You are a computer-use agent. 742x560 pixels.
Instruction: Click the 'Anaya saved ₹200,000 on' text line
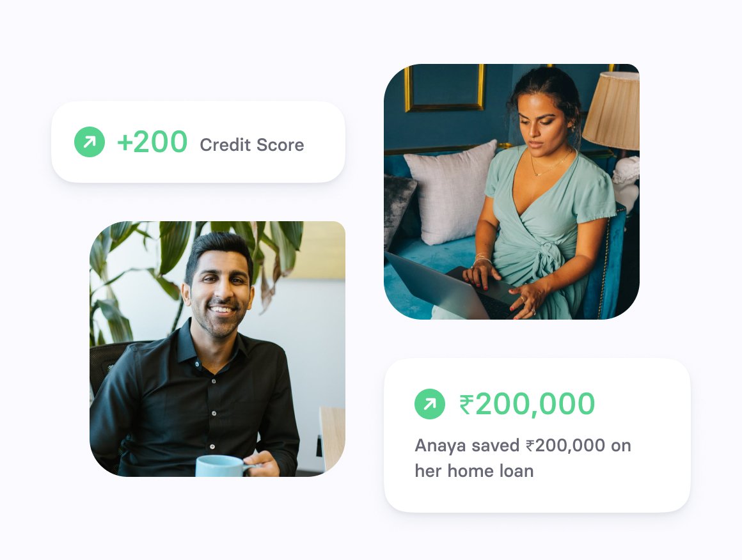[523, 446]
